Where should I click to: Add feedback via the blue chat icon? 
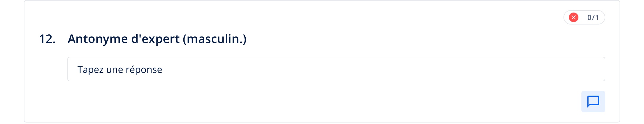[x=593, y=102]
